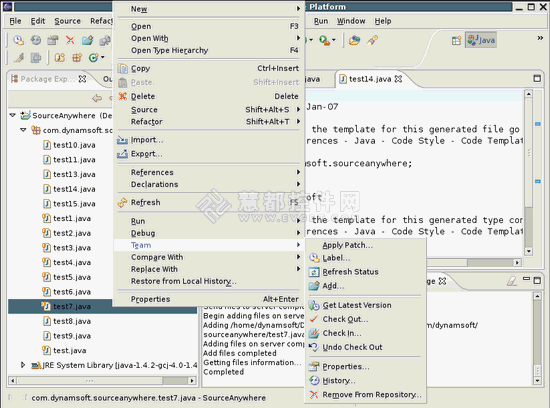550x408 pixels.
Task: Open the Help menu
Action: pos(383,21)
